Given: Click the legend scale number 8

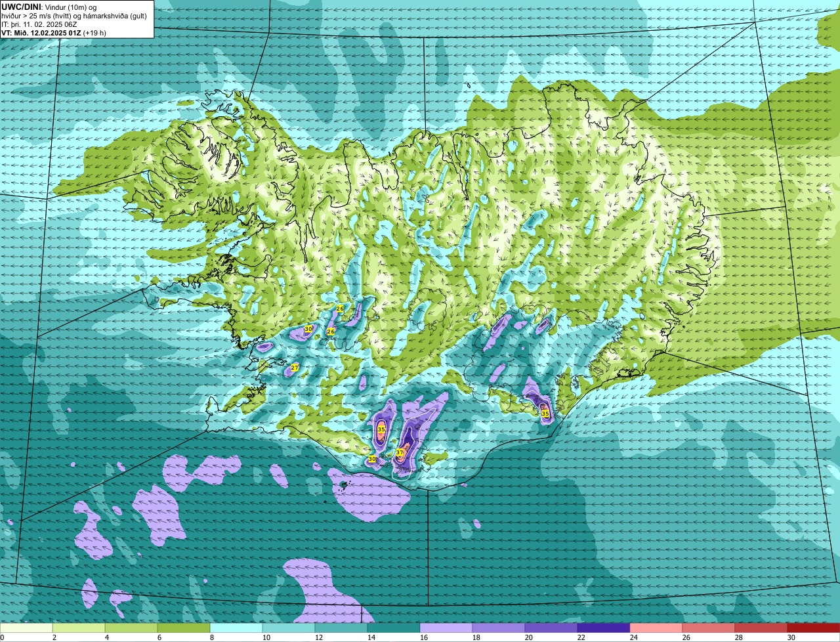Looking at the screenshot, I should [211, 637].
